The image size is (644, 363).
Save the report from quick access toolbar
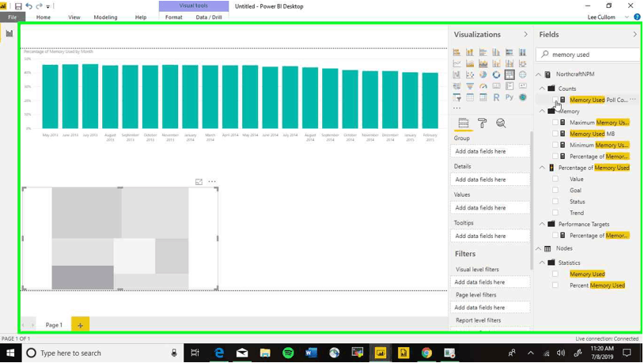[18, 6]
